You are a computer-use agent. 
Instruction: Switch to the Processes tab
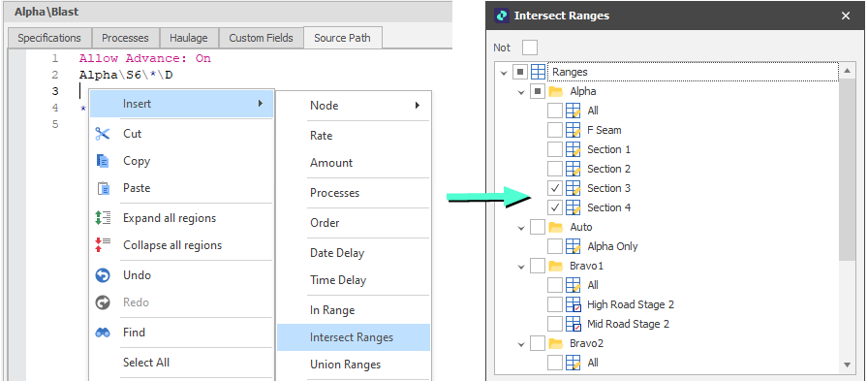click(125, 38)
